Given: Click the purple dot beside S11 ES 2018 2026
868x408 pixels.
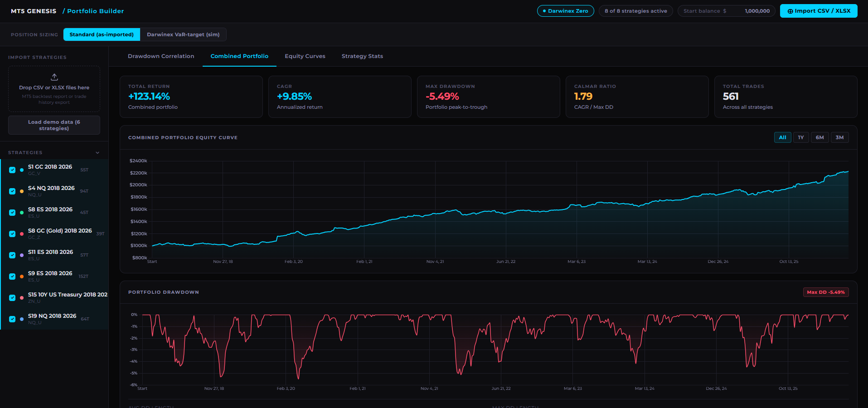Looking at the screenshot, I should coord(22,255).
